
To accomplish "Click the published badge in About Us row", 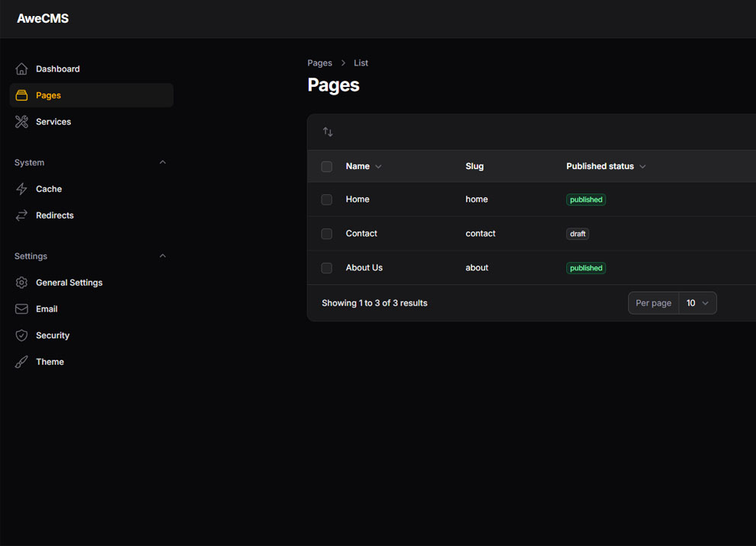I will pyautogui.click(x=586, y=268).
